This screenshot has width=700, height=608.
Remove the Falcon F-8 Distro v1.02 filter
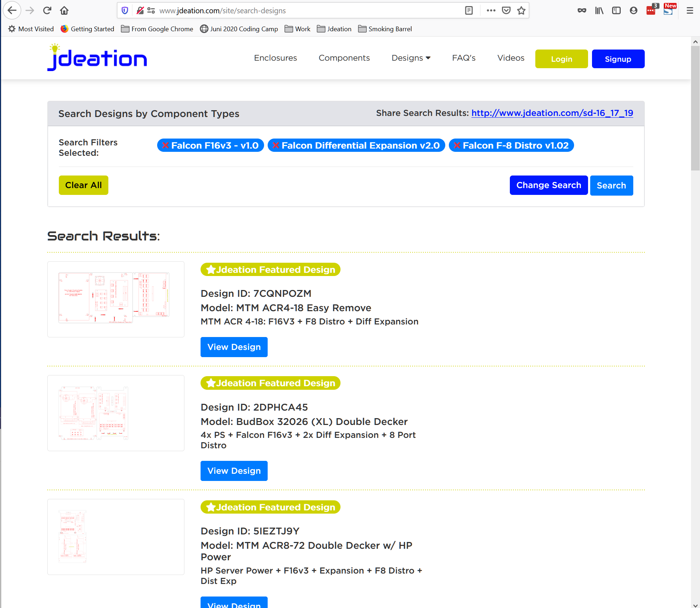click(457, 145)
